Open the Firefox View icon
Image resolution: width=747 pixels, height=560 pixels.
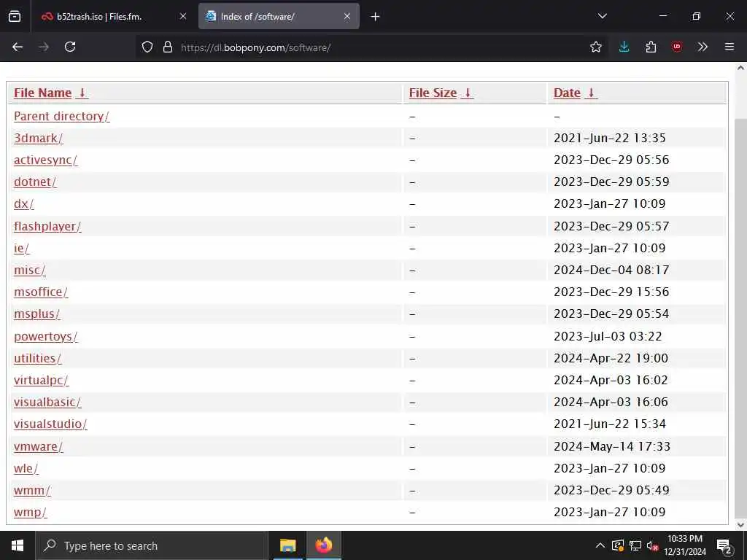tap(15, 16)
